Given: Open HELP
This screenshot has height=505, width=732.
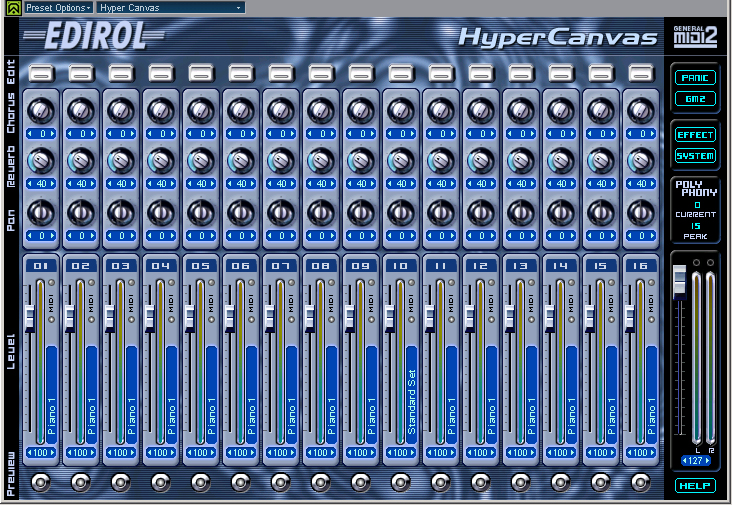Looking at the screenshot, I should [695, 485].
